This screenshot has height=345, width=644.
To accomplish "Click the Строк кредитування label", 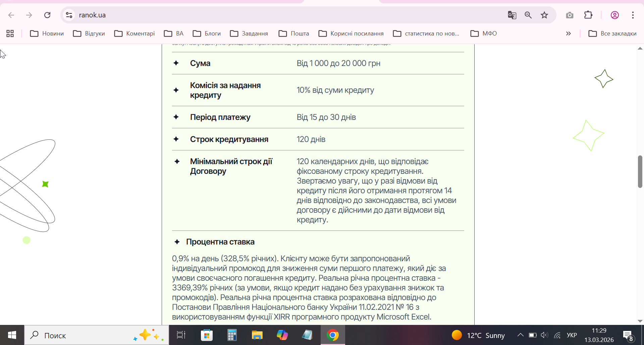I will pos(229,139).
